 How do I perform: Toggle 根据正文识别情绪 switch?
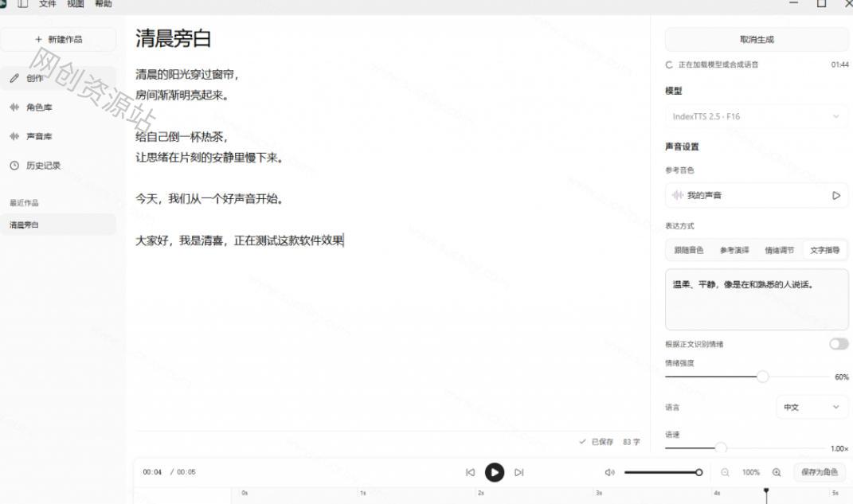click(839, 344)
